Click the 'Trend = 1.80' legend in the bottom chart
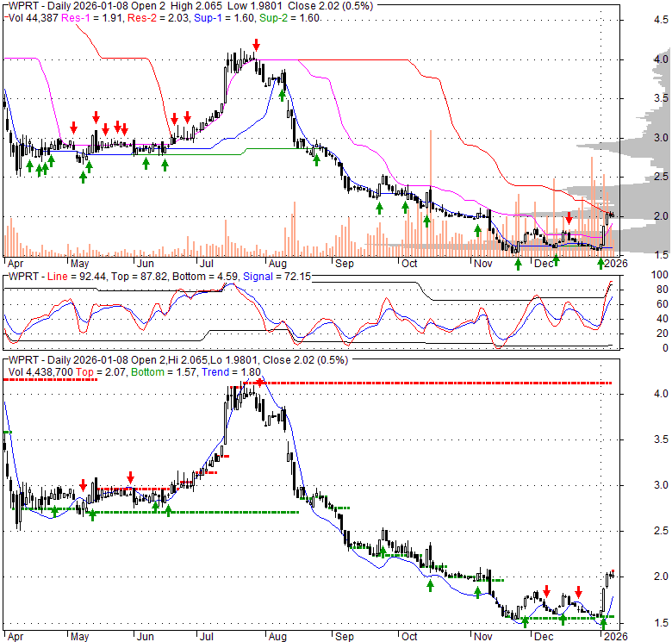Viewport: 672px width, 642px height. coord(232,372)
